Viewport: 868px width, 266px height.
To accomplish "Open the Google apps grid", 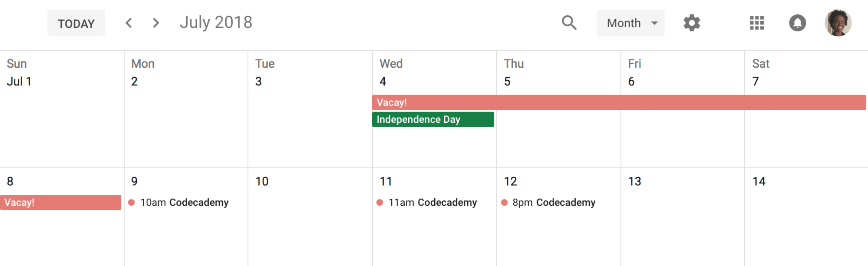I will pyautogui.click(x=756, y=23).
